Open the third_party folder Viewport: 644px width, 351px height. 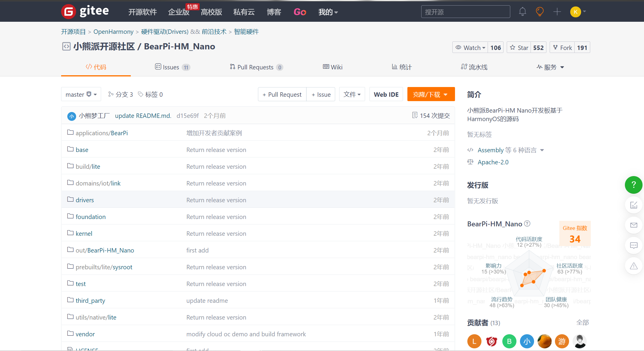point(90,300)
